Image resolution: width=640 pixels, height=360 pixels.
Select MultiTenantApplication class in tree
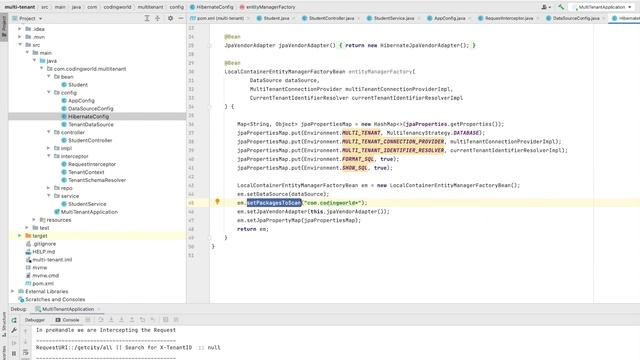pyautogui.click(x=89, y=212)
